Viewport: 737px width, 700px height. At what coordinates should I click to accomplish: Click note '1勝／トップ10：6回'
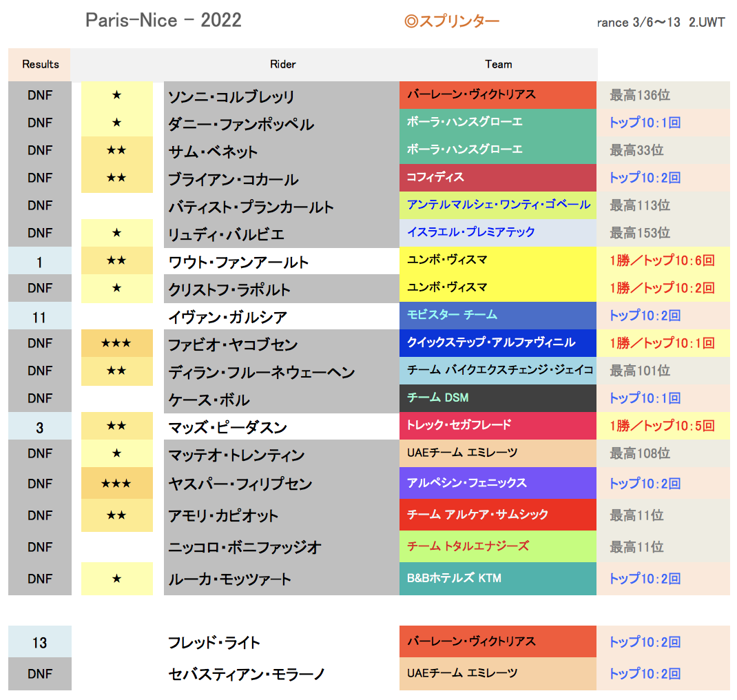pyautogui.click(x=662, y=260)
